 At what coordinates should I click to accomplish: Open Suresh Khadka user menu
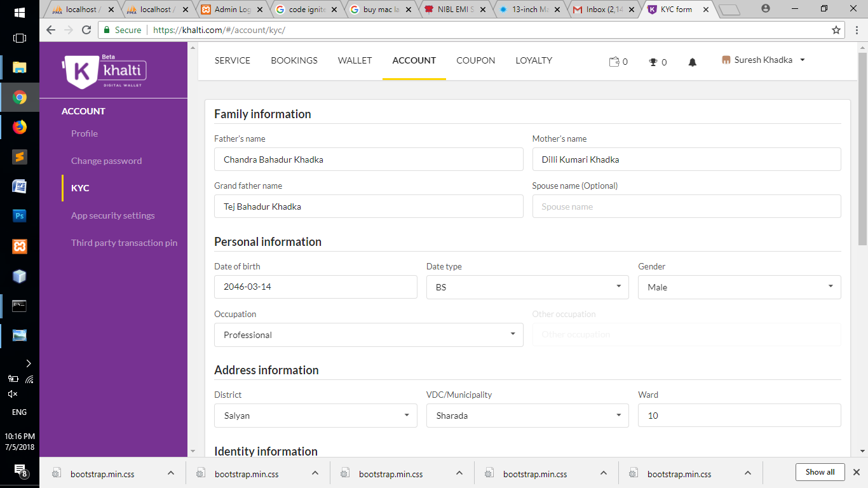764,60
